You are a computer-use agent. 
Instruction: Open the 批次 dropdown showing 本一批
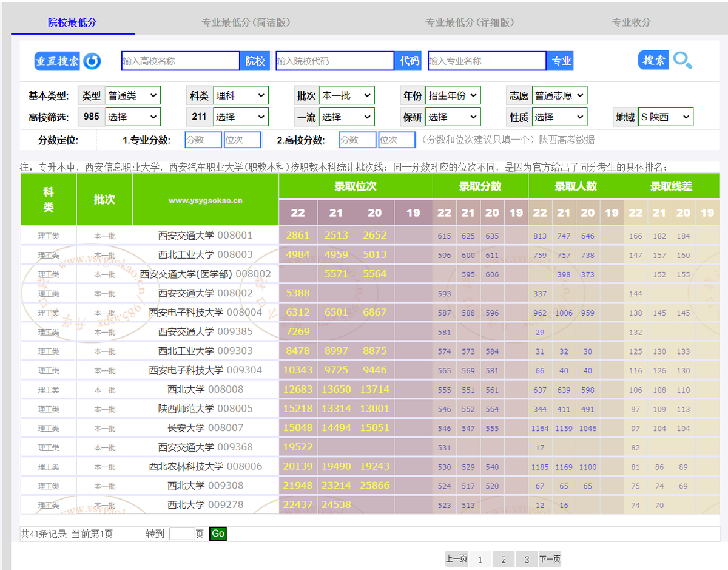coord(346,96)
